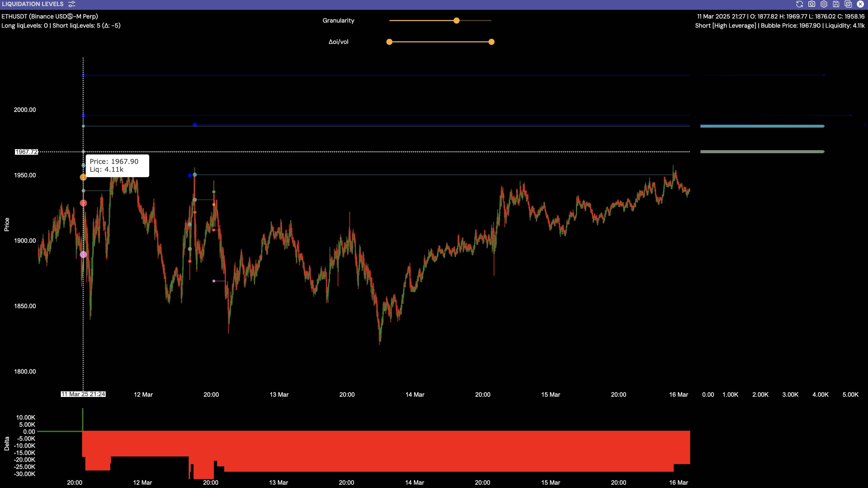Click the large orange liquidation bubble

(x=83, y=177)
